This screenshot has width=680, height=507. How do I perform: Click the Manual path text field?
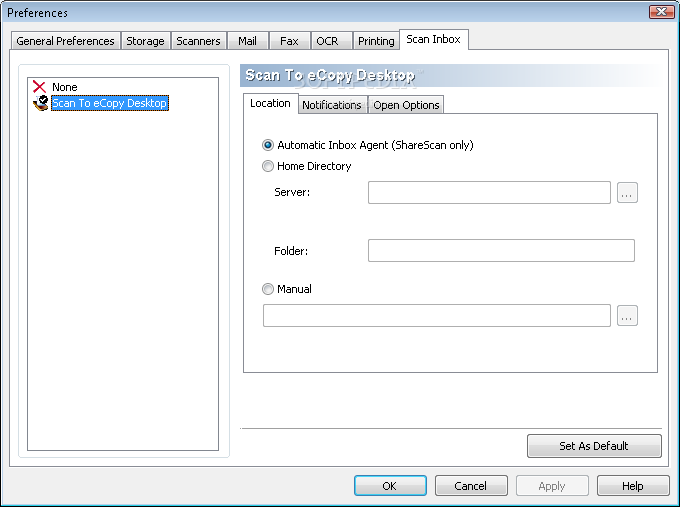(437, 315)
